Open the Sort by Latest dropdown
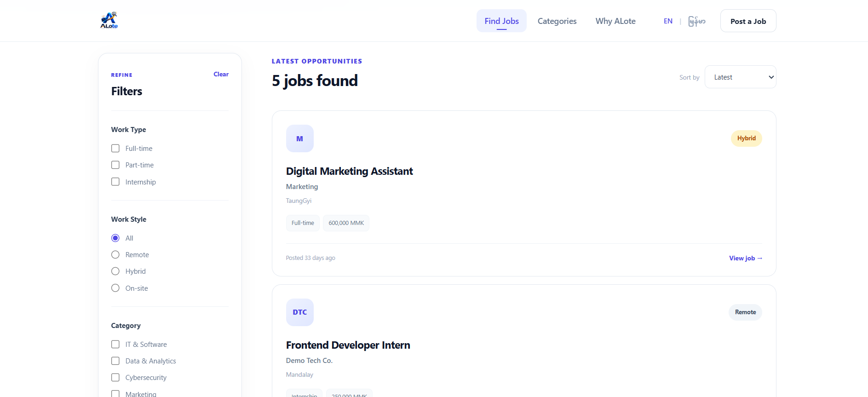This screenshot has width=868, height=397. tap(740, 77)
